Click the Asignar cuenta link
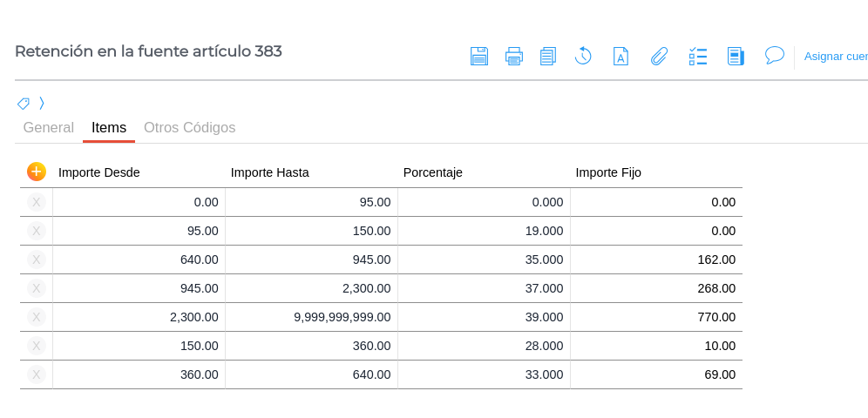868x418 pixels. [x=835, y=57]
